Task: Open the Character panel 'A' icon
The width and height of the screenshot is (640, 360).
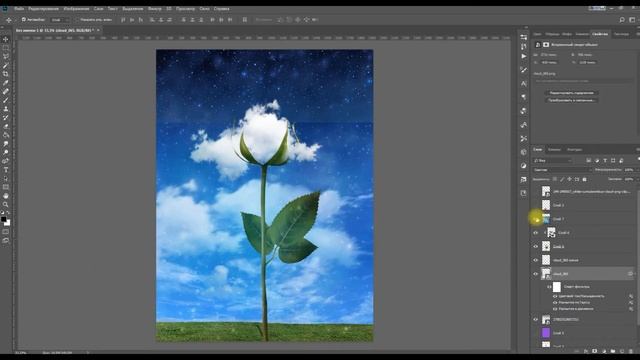Action: [x=524, y=83]
